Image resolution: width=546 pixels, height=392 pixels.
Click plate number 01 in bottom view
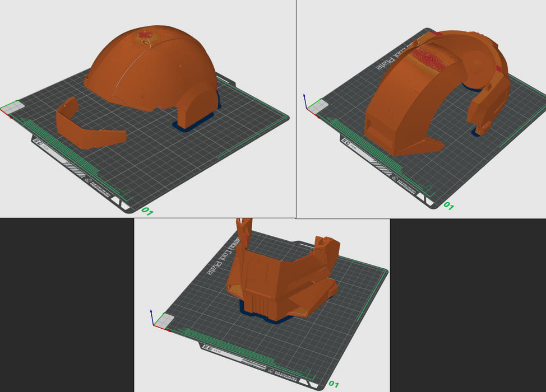[x=334, y=384]
